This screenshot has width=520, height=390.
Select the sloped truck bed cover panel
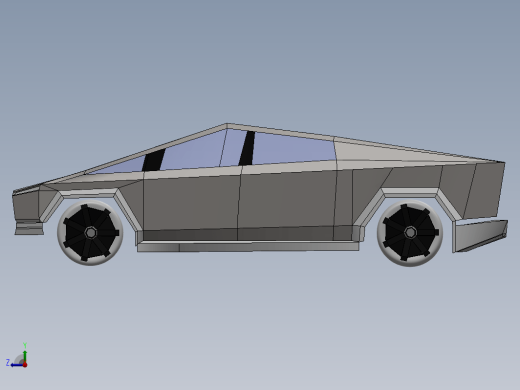[393, 153]
